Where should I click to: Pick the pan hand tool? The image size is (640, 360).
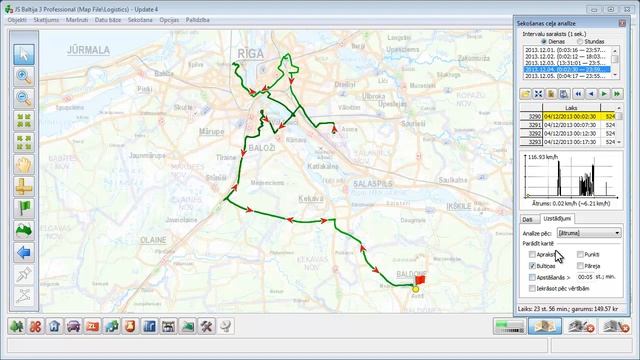(24, 165)
